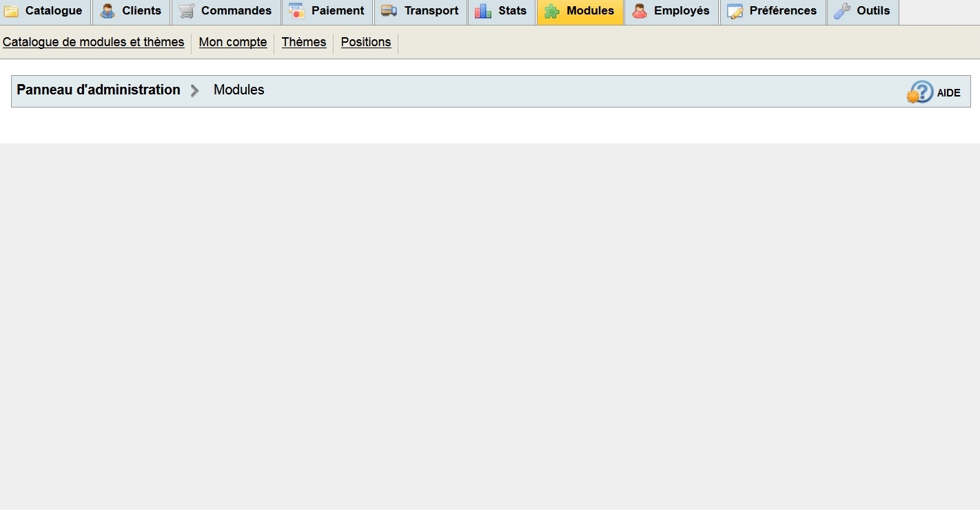
Task: Click the Commandes shopping cart icon
Action: click(187, 11)
